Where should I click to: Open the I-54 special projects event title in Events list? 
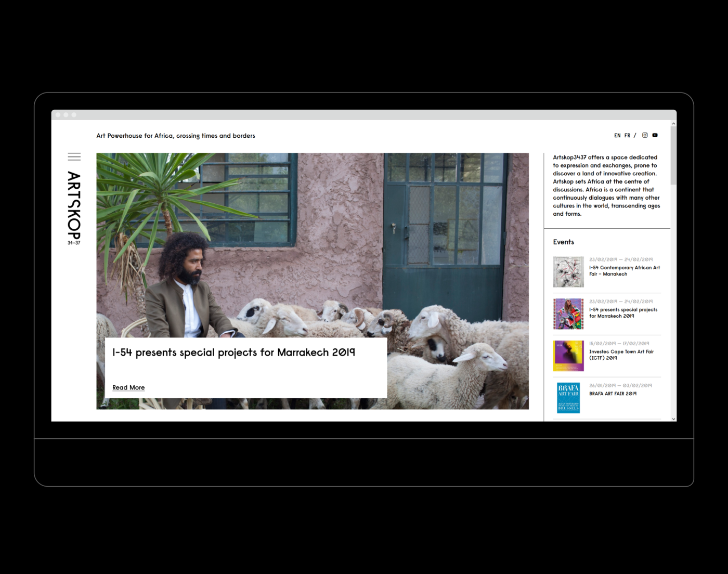coord(623,312)
